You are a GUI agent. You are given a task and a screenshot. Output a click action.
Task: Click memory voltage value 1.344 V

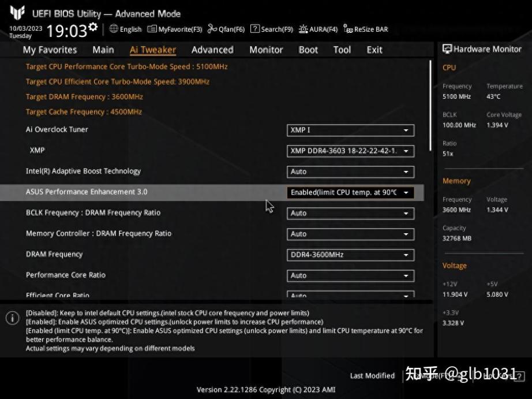tap(497, 210)
